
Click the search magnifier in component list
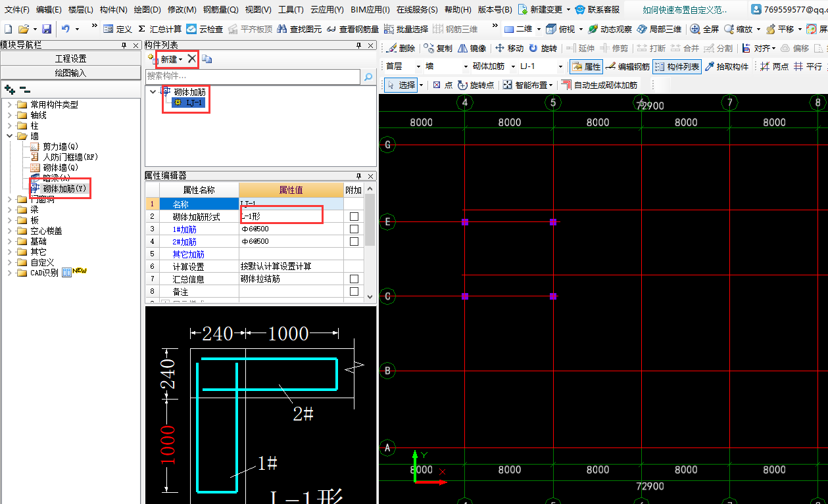tap(368, 77)
